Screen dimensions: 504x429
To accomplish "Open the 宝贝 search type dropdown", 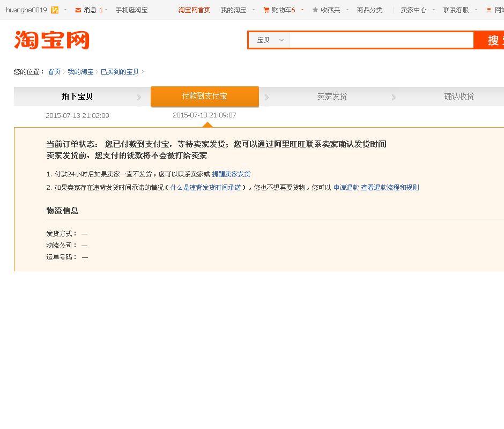I will click(269, 40).
